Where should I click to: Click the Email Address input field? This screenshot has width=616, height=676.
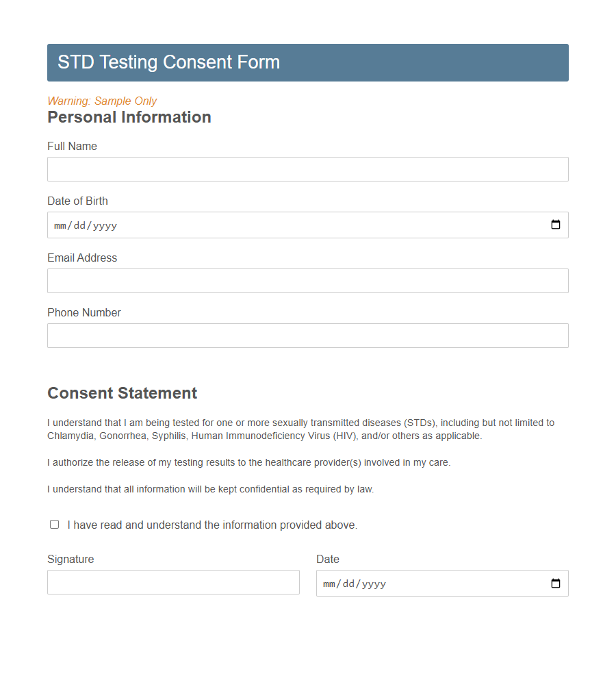pos(307,281)
